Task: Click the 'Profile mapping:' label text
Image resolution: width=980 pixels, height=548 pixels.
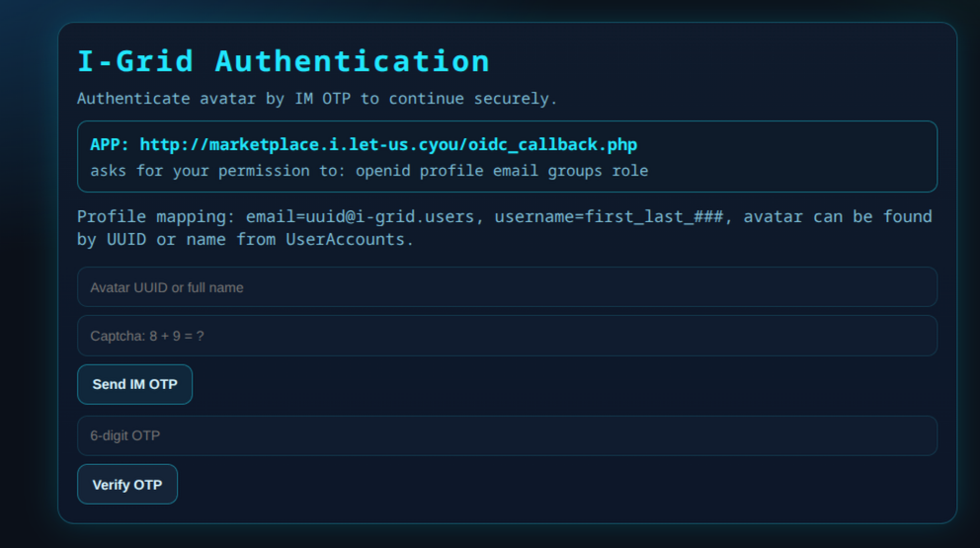Action: [156, 216]
